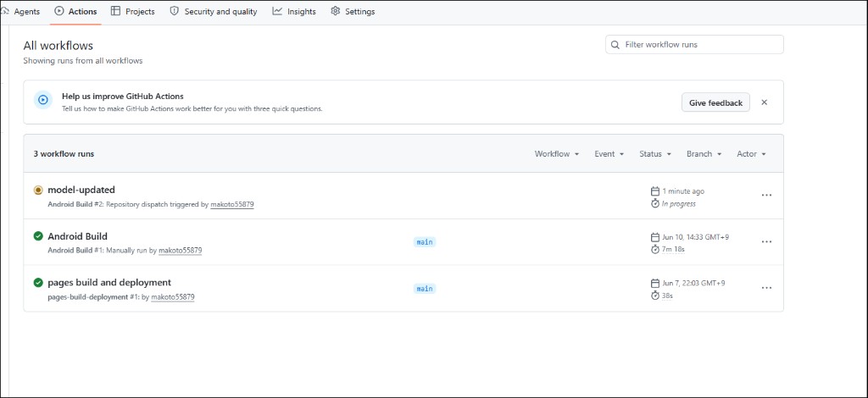The width and height of the screenshot is (868, 398).
Task: Open the more options menu for model-updated
Action: click(766, 195)
